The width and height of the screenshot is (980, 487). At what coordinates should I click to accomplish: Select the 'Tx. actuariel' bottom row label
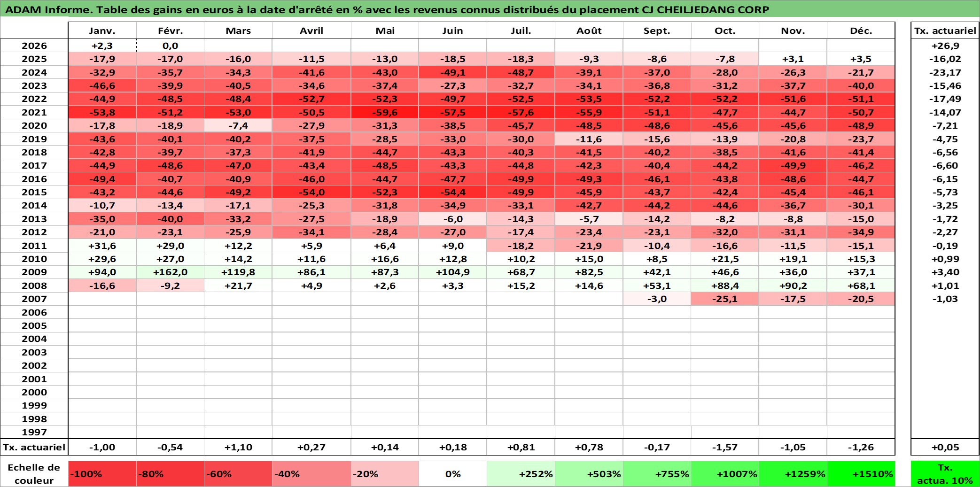[x=34, y=447]
